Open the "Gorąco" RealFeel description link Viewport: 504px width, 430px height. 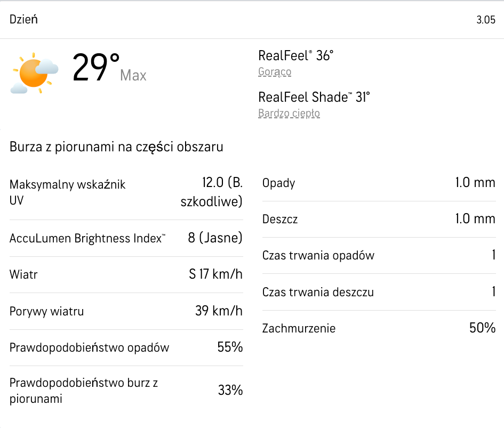[275, 72]
